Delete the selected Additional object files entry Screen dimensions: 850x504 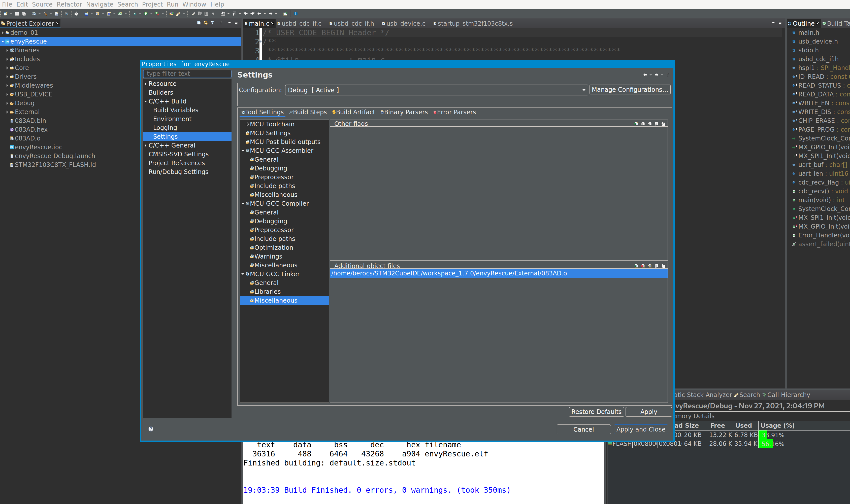click(x=643, y=266)
